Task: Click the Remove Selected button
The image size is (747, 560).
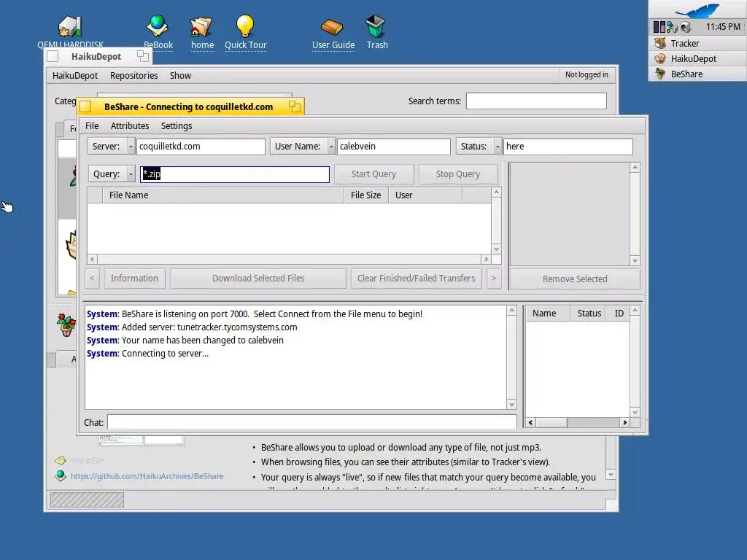Action: 575,279
